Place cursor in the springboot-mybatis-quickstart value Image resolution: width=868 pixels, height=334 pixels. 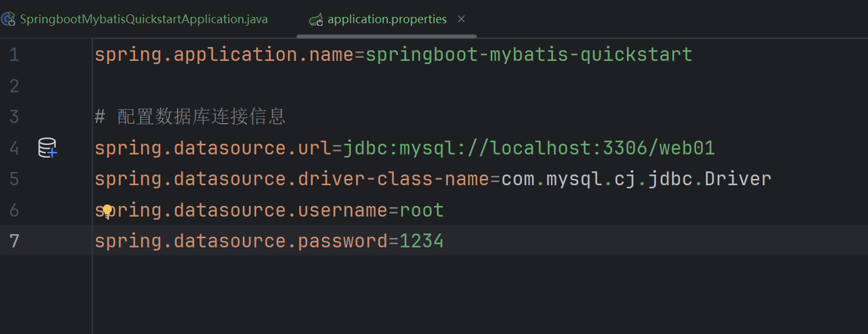(x=528, y=55)
